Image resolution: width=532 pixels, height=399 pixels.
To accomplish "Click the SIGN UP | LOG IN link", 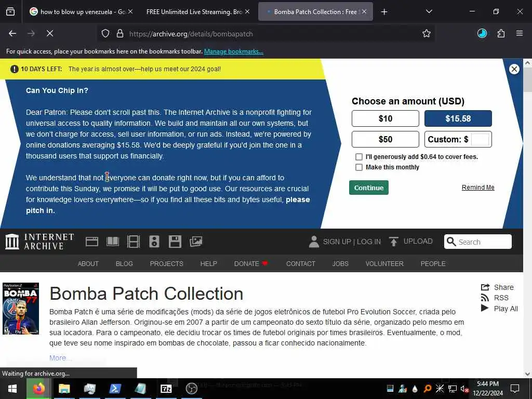I will click(x=352, y=242).
